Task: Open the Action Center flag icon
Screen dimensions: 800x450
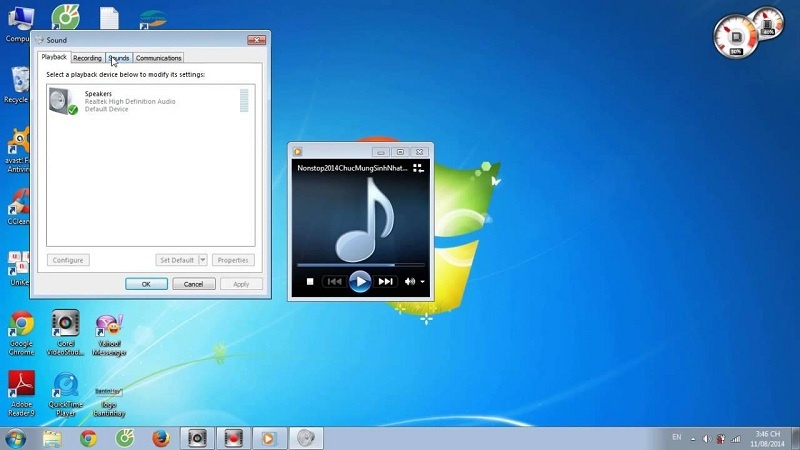Action: click(720, 439)
